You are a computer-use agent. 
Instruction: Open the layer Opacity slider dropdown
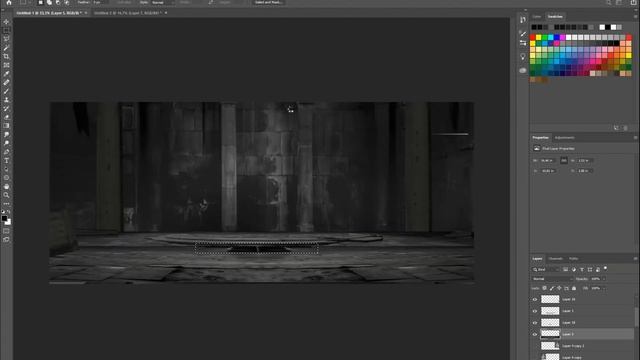coord(604,279)
